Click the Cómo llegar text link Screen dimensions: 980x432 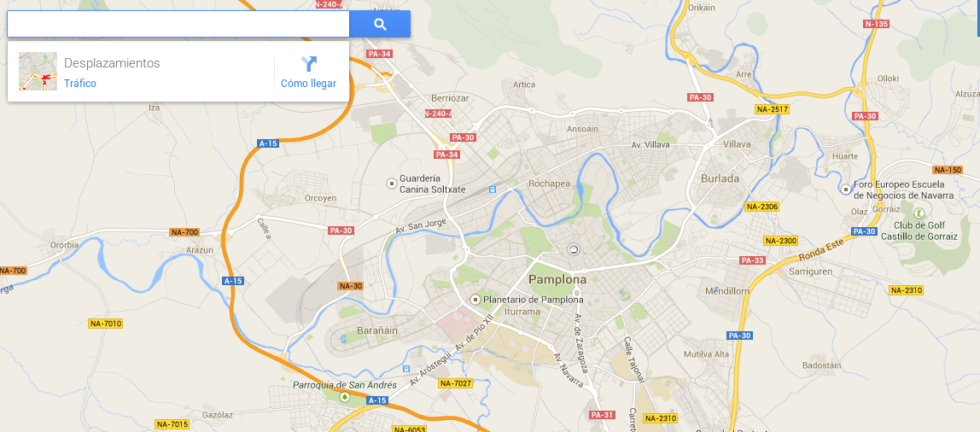(x=309, y=84)
